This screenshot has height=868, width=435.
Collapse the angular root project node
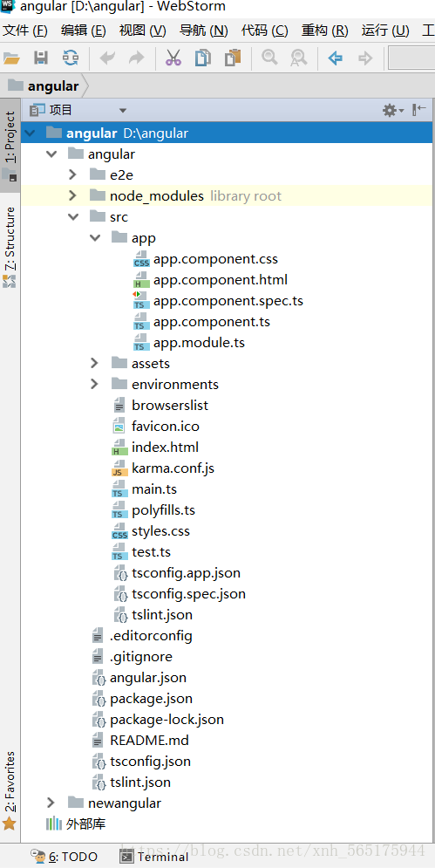click(30, 133)
